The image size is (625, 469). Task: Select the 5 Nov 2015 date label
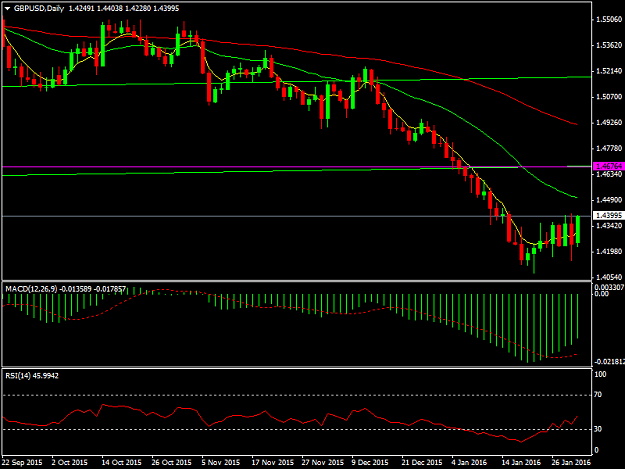pyautogui.click(x=221, y=463)
